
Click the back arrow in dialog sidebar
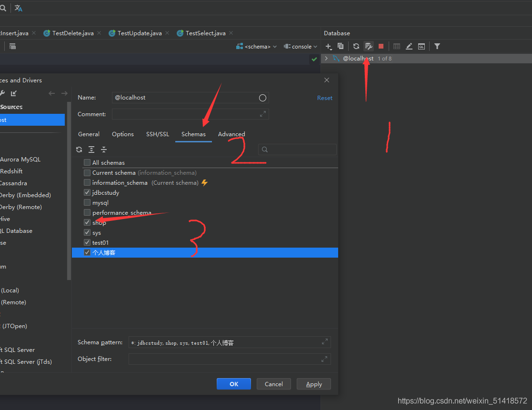[x=51, y=93]
